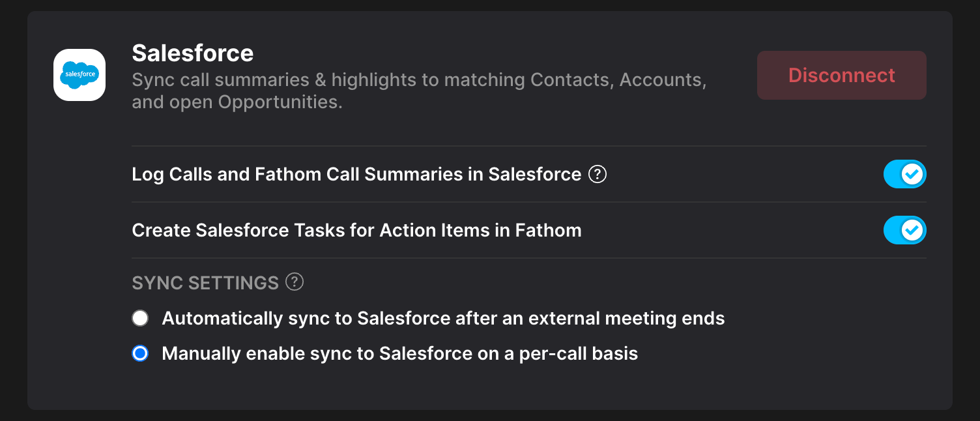Viewport: 980px width, 421px height.
Task: Click the checkmark knob on Log Calls switch
Action: 912,174
